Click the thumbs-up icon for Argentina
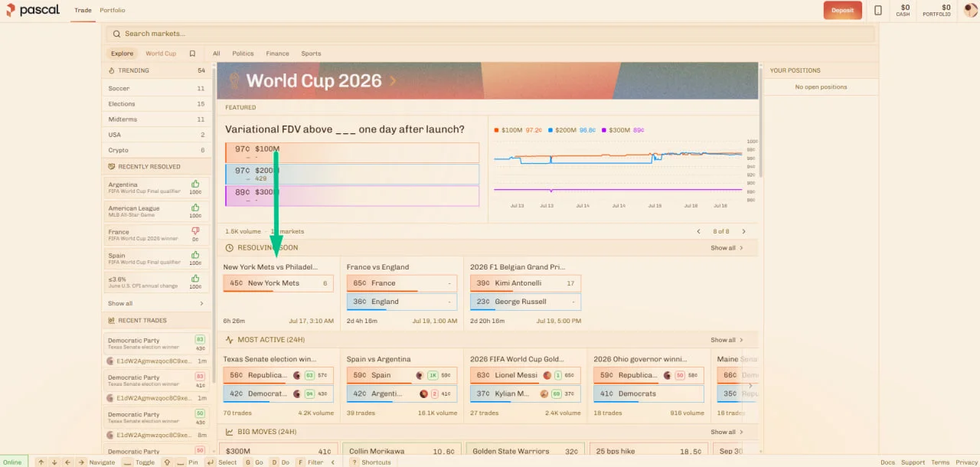 [x=195, y=184]
